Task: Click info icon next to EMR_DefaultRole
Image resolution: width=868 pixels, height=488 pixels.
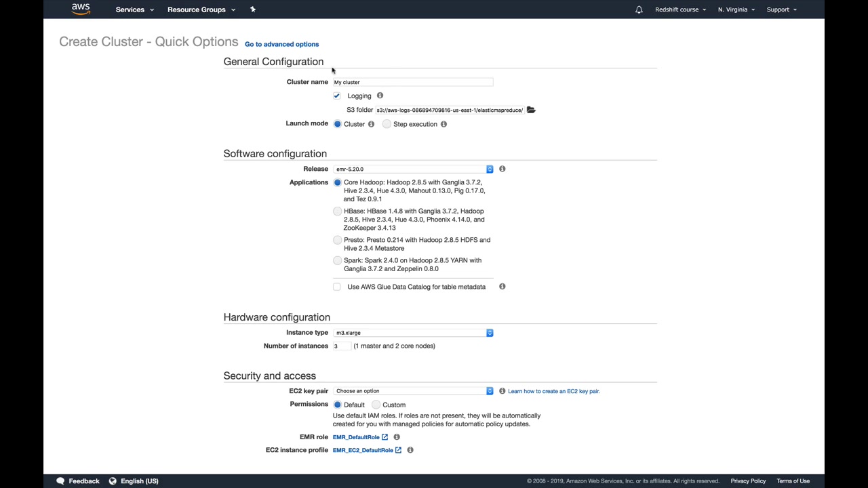Action: pyautogui.click(x=397, y=437)
